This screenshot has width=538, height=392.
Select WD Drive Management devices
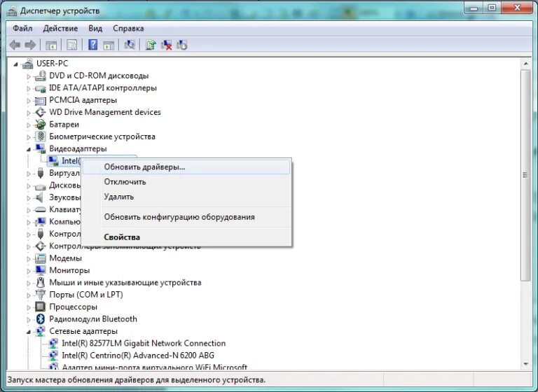pos(105,112)
